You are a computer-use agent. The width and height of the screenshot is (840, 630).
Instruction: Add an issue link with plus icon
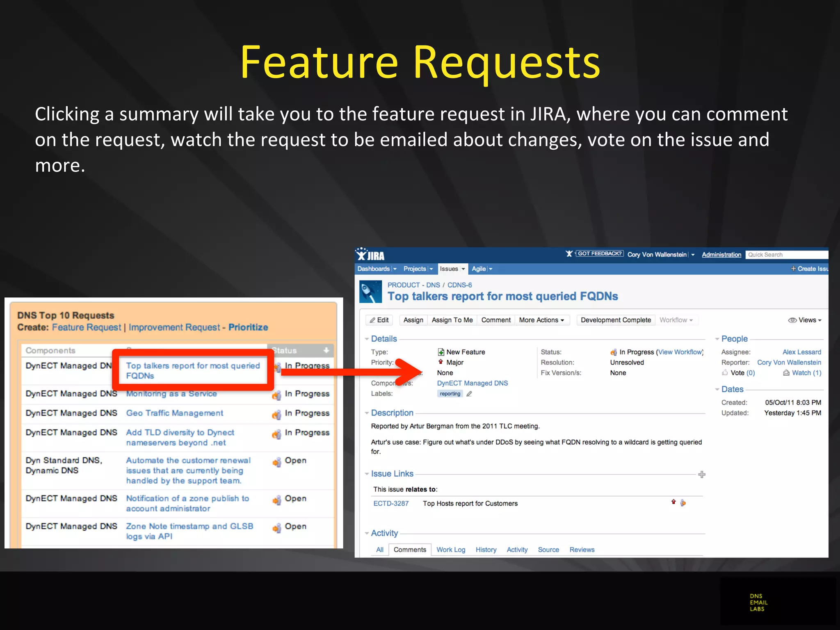point(702,475)
